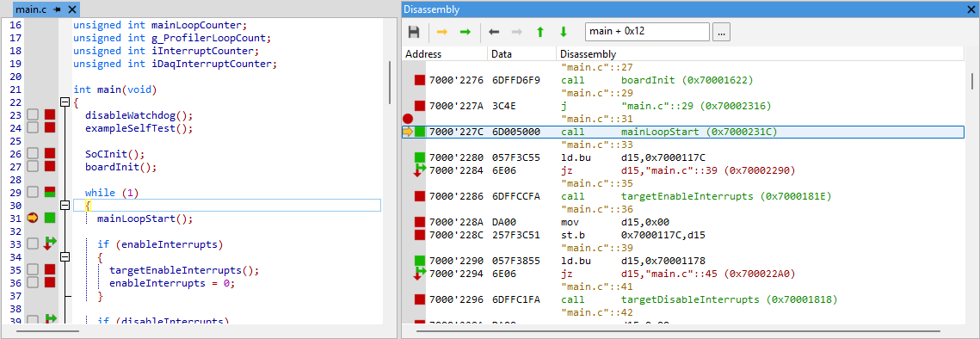Click branch icon at address 7000'2294
Image resolution: width=980 pixels, height=339 pixels.
click(419, 274)
